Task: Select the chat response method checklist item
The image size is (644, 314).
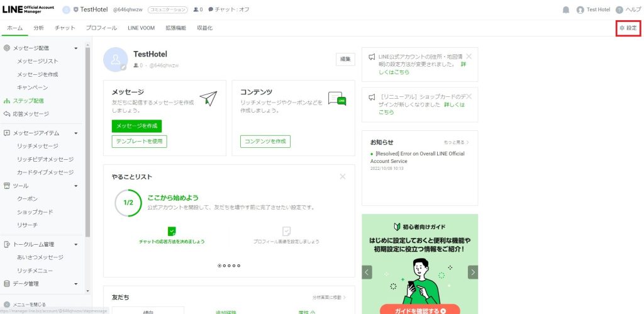Action: point(172,235)
